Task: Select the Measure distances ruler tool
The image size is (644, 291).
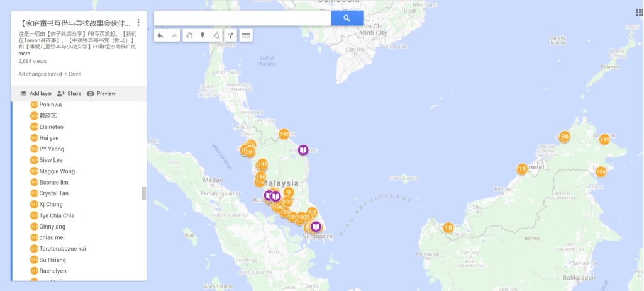Action: 246,35
